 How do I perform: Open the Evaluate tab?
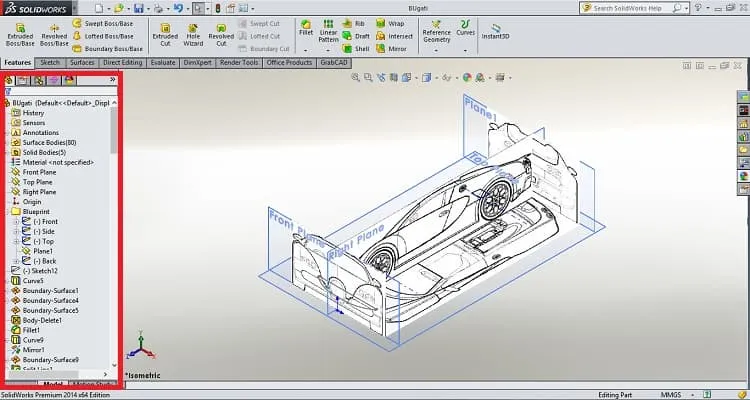tap(163, 63)
